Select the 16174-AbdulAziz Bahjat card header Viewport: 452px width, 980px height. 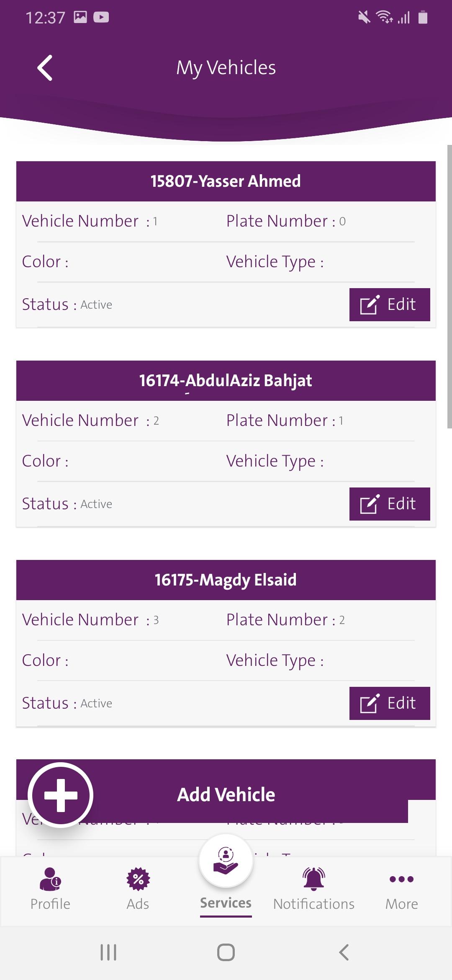click(226, 381)
